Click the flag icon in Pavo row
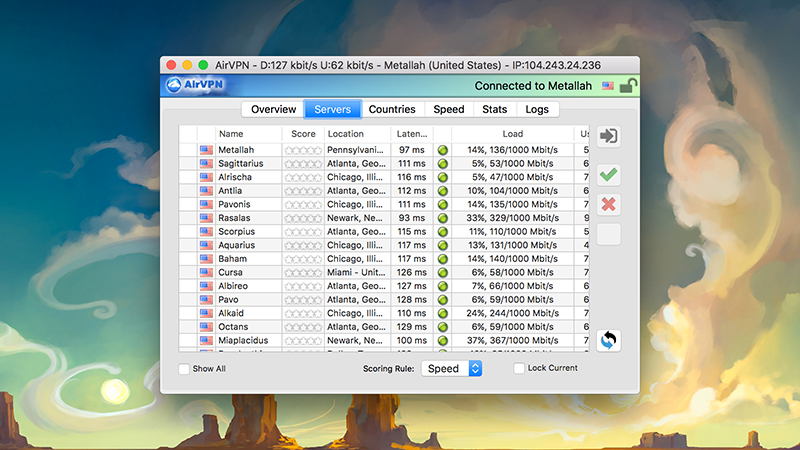 (206, 299)
